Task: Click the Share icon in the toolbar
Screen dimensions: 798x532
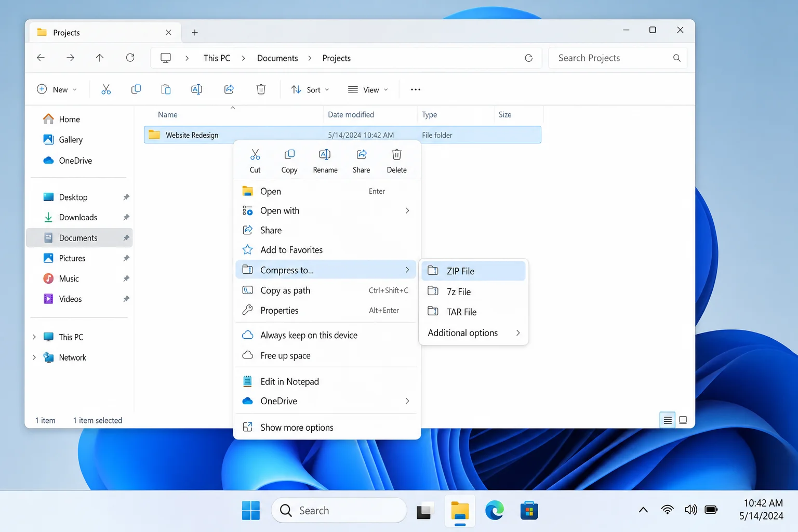Action: pyautogui.click(x=229, y=89)
